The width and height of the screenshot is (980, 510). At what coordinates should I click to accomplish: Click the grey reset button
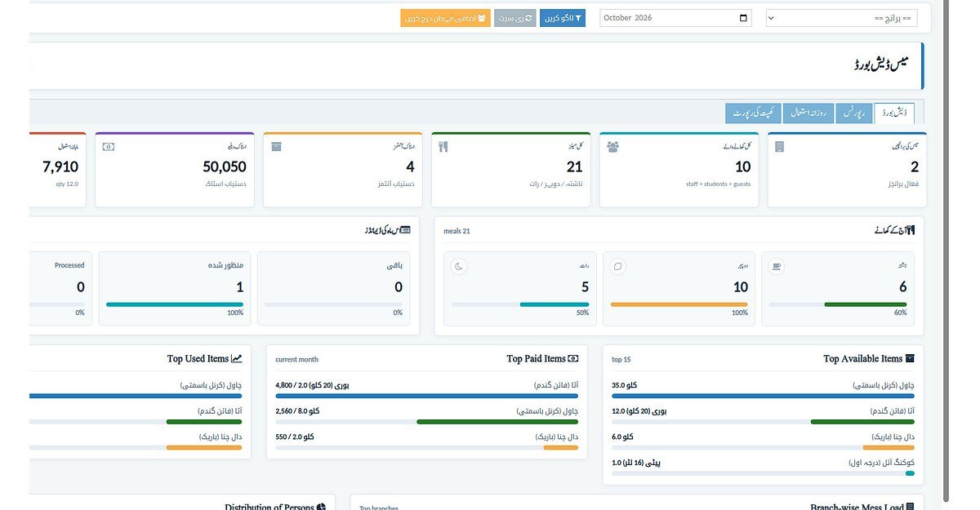(x=514, y=18)
